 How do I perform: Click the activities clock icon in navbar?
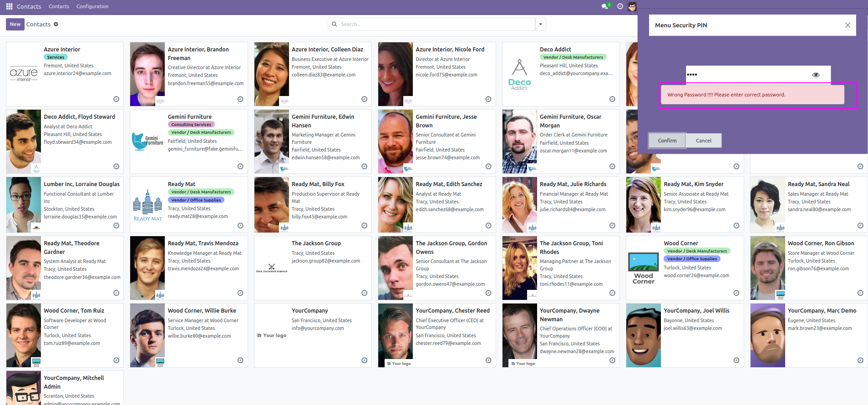(620, 6)
